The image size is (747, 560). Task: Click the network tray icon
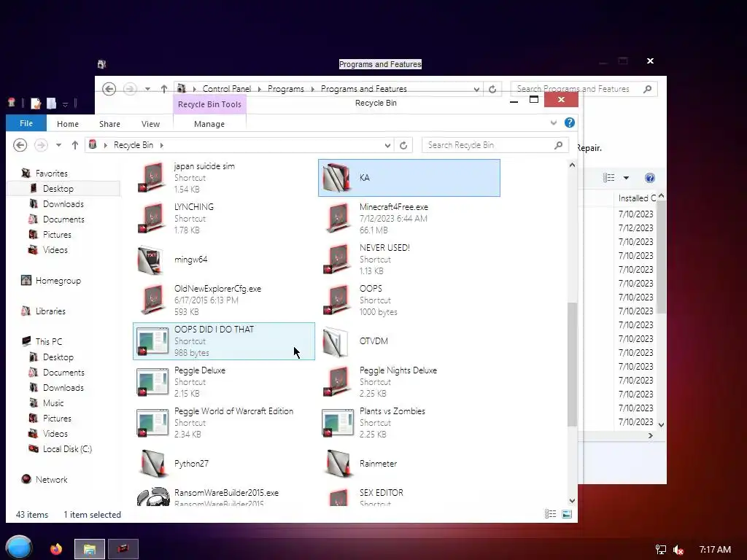click(x=661, y=550)
